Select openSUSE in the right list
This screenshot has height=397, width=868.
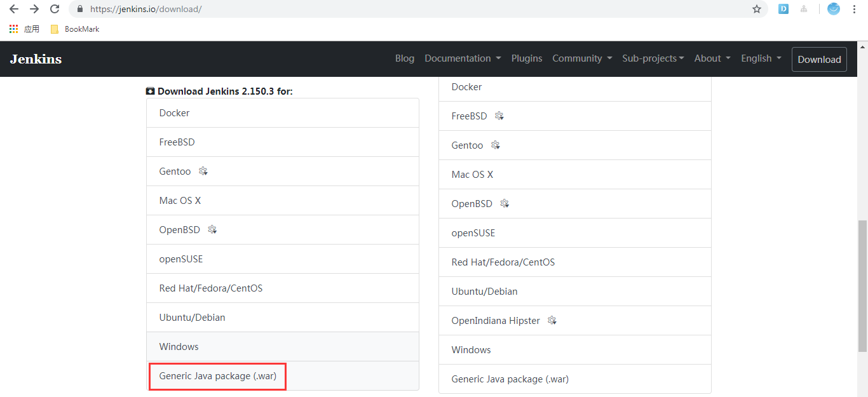pos(575,233)
